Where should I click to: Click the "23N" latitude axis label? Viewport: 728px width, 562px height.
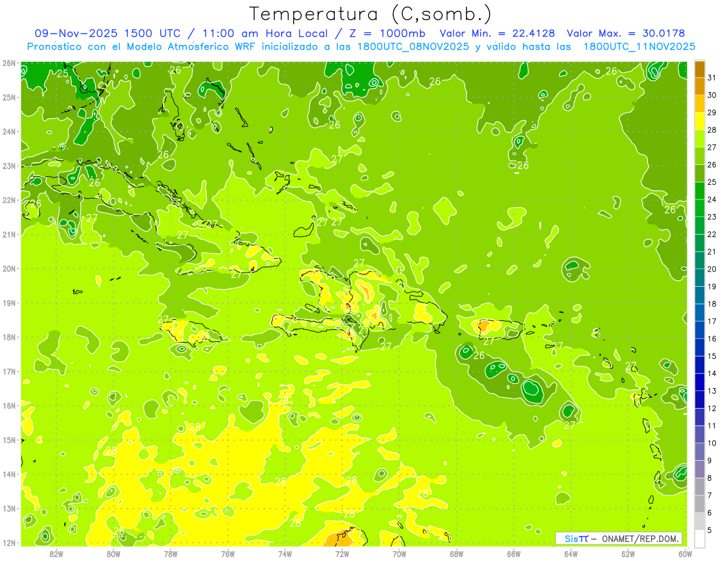coord(9,166)
